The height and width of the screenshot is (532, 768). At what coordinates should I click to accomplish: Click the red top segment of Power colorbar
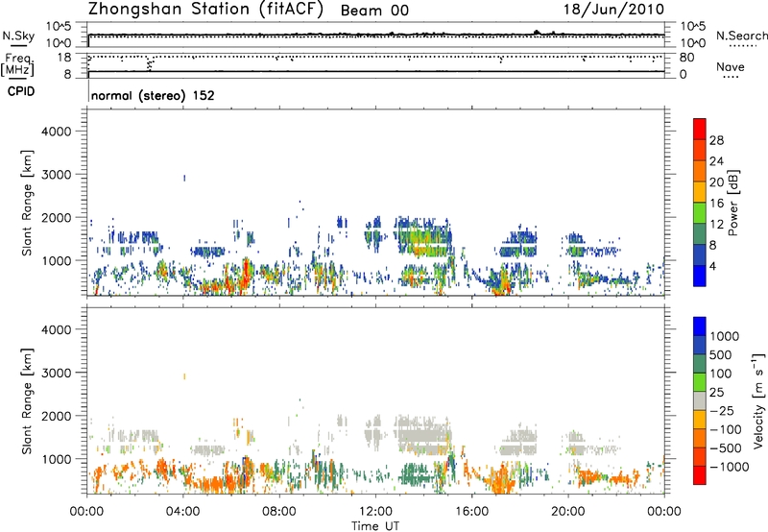click(700, 129)
